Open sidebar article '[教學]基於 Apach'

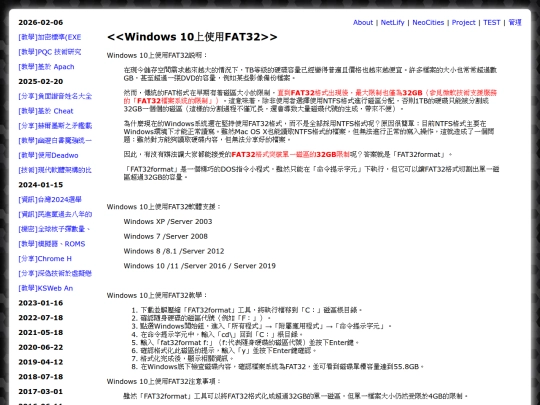click(46, 67)
